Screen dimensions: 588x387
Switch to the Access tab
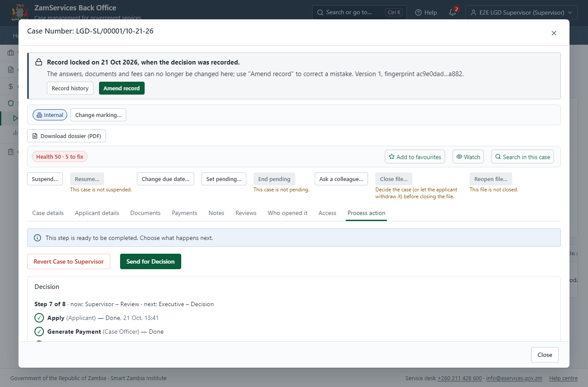[x=328, y=213]
